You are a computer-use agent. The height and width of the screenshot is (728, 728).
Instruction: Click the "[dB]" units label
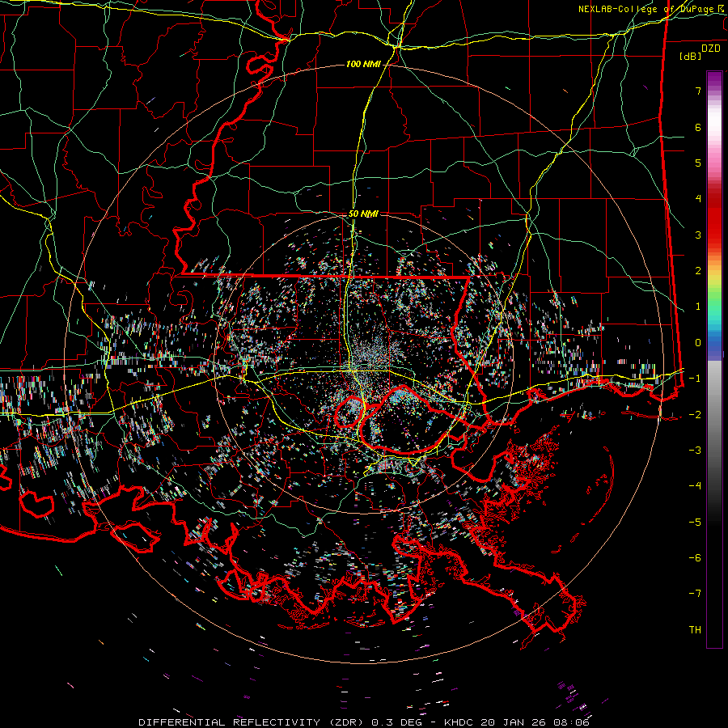tap(690, 56)
